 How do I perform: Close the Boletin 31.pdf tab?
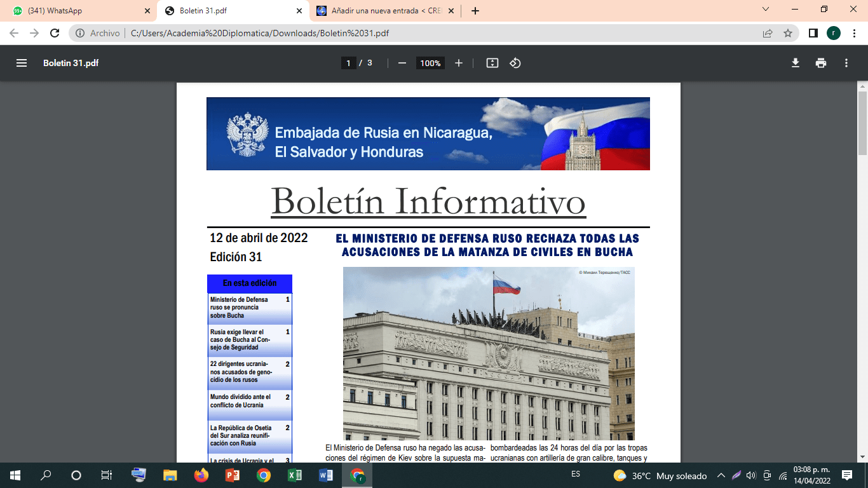click(299, 11)
